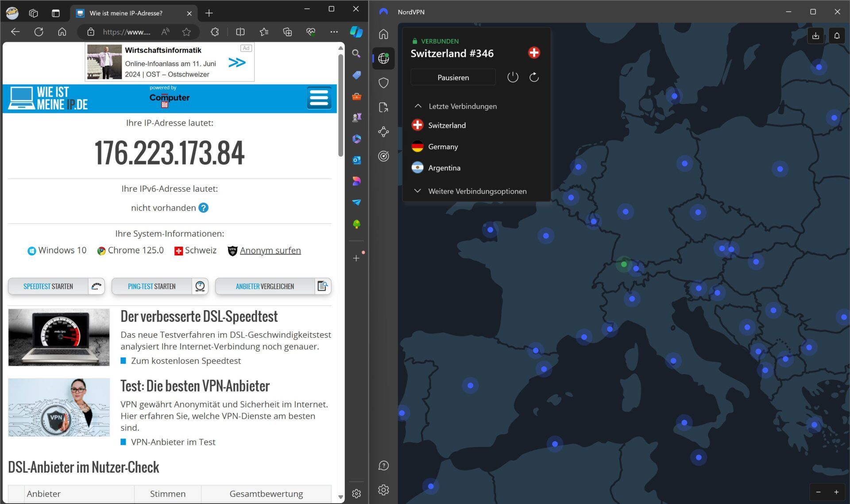Zoom out the NordVPN map
This screenshot has height=504, width=850.
tap(818, 492)
